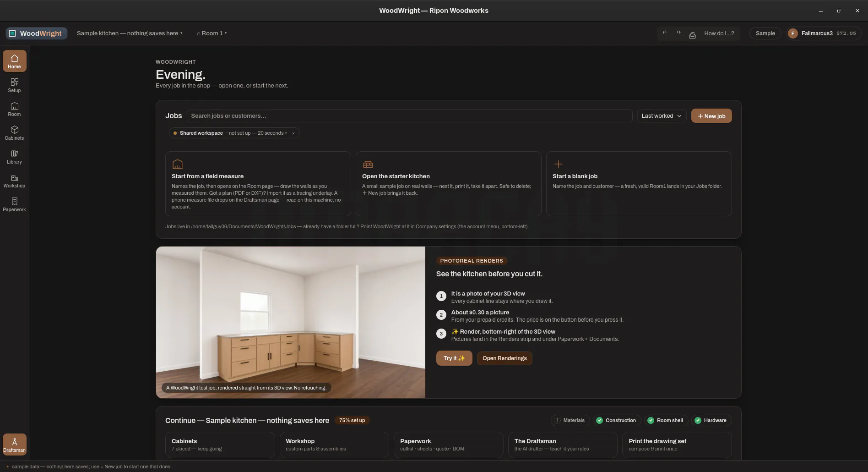Click the Try it render button
Image resolution: width=868 pixels, height=472 pixels.
click(454, 358)
